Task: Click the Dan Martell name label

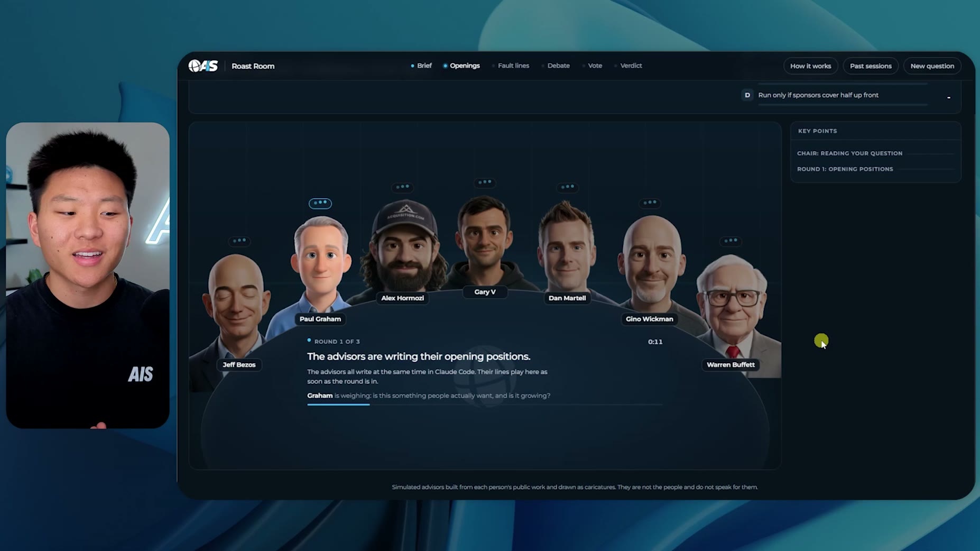Action: click(567, 298)
